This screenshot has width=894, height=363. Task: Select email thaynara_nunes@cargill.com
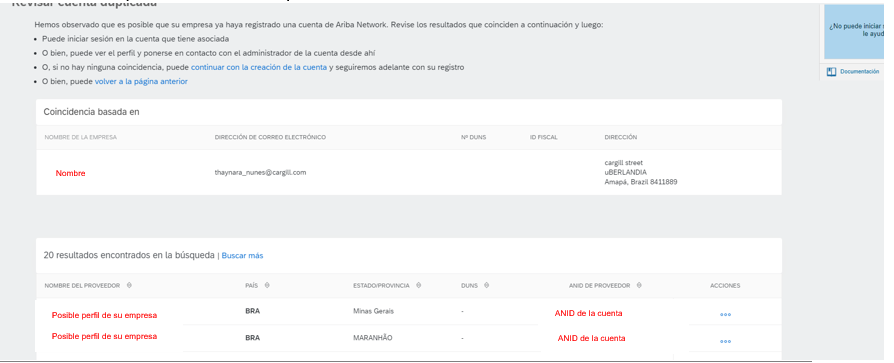(260, 172)
